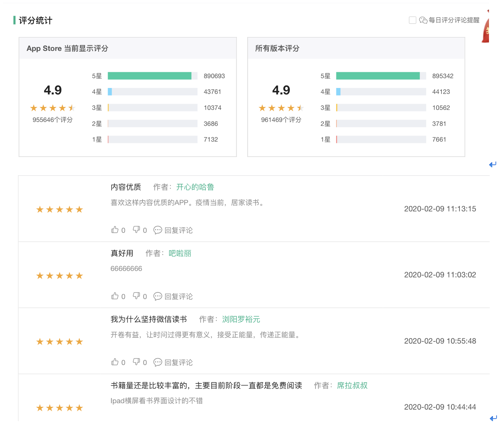The width and height of the screenshot is (504, 434).
Task: Click the timestamp 2020-02-09 11:13:15
Action: click(x=440, y=209)
